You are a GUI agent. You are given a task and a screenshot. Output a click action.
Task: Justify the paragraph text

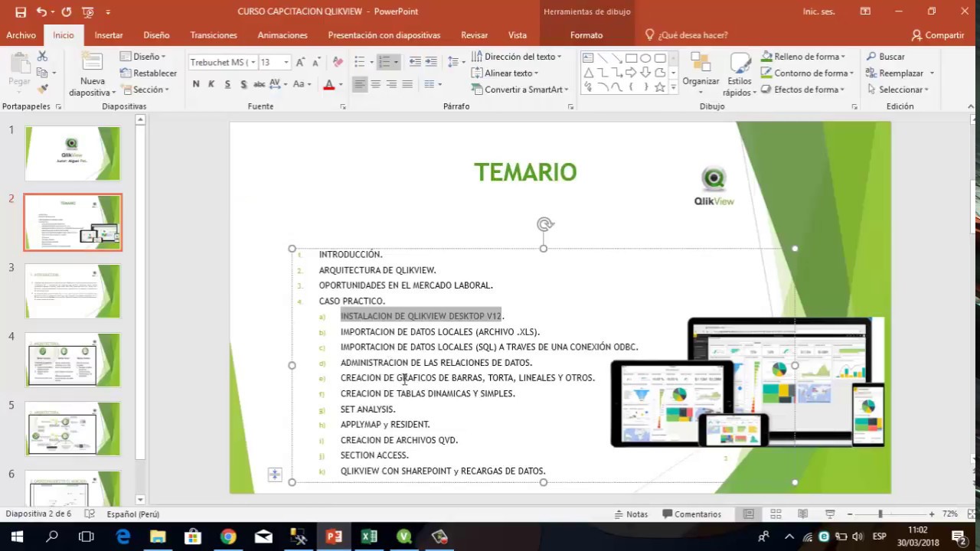(x=407, y=84)
